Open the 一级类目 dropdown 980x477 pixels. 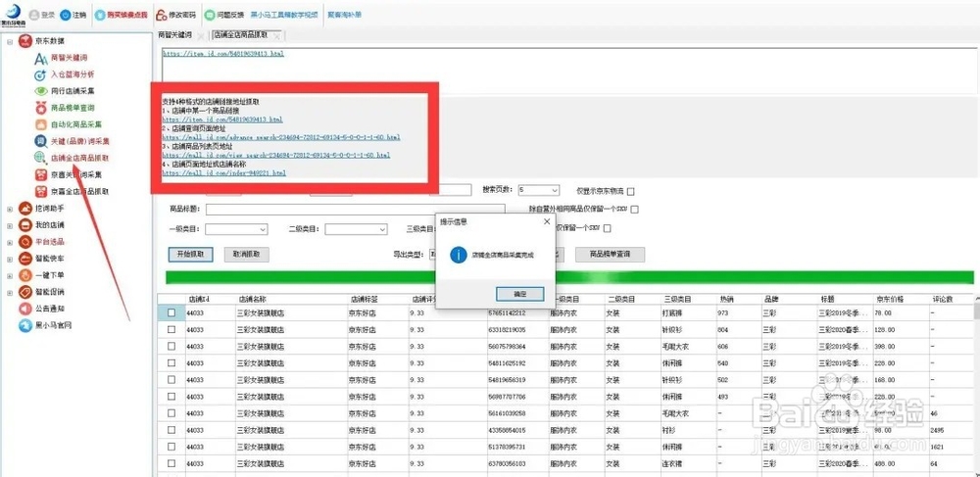236,229
